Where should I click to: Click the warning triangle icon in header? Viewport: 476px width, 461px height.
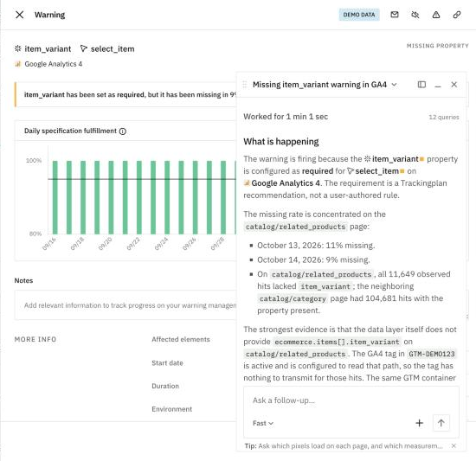click(x=436, y=15)
